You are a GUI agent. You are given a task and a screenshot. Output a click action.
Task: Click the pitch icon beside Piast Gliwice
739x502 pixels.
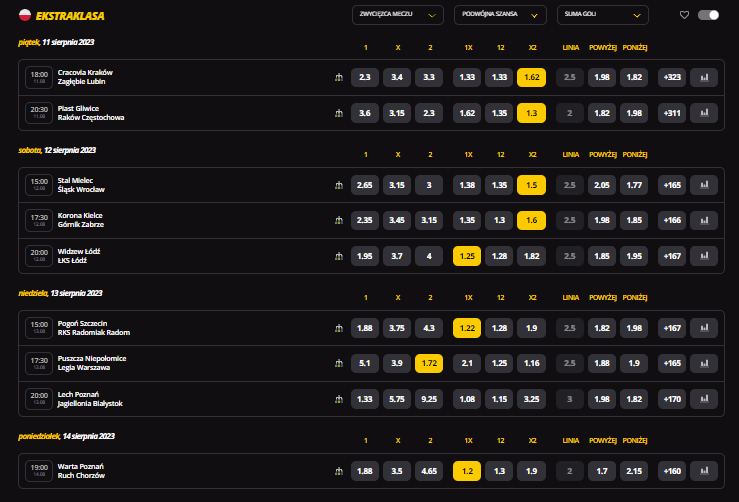click(339, 113)
